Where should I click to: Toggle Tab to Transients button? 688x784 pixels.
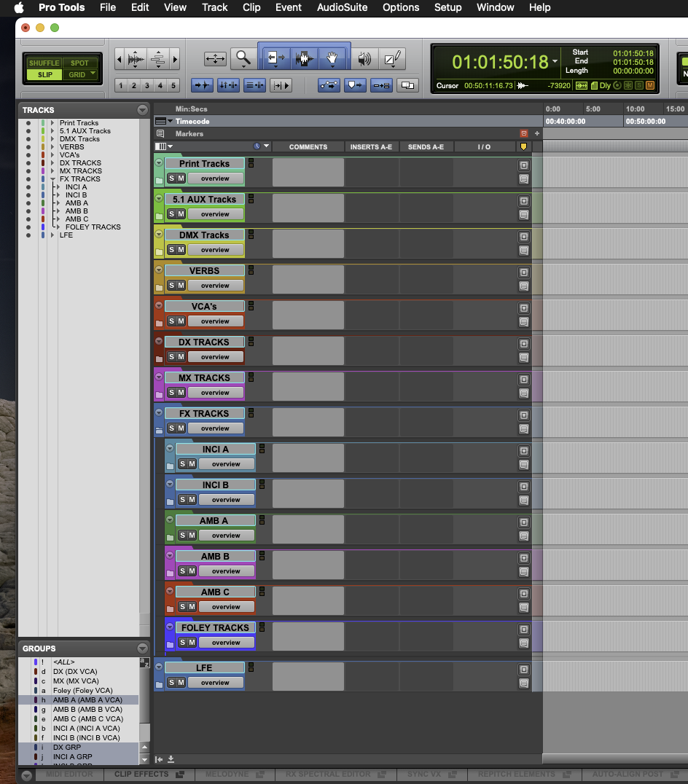pyautogui.click(x=202, y=85)
